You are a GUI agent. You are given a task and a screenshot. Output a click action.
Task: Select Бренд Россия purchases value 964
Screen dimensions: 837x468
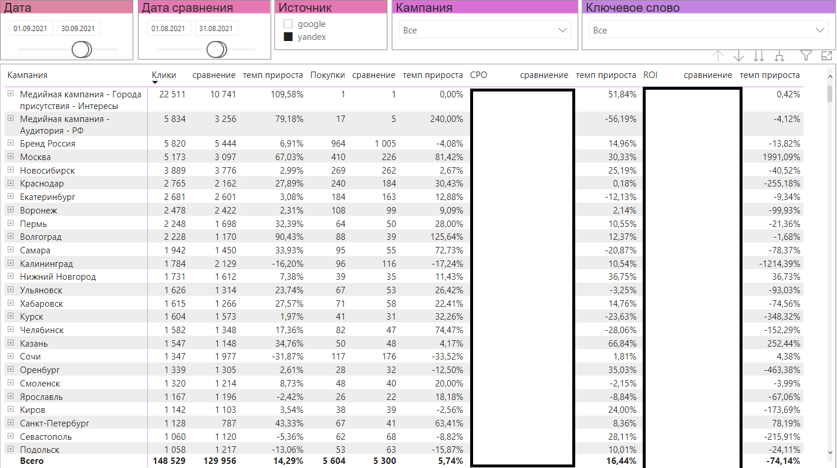pyautogui.click(x=338, y=144)
